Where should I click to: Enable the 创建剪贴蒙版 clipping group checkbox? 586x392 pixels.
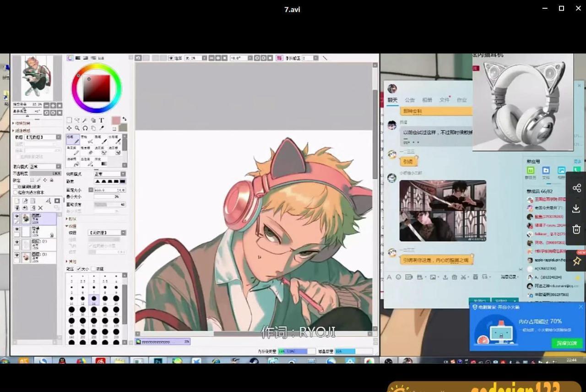(x=16, y=186)
